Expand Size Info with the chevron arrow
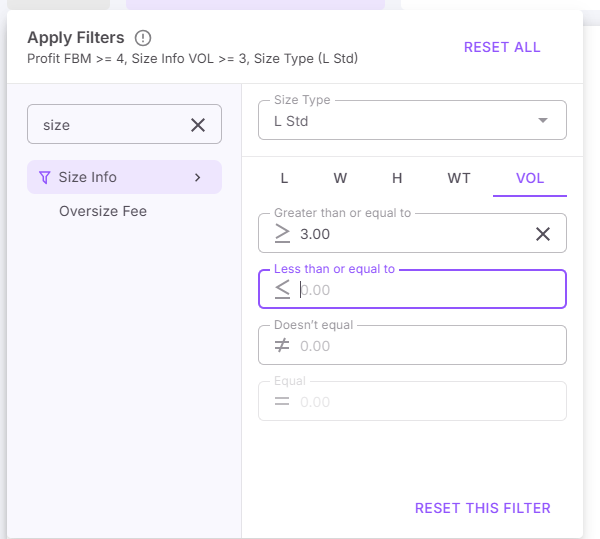 pos(198,177)
